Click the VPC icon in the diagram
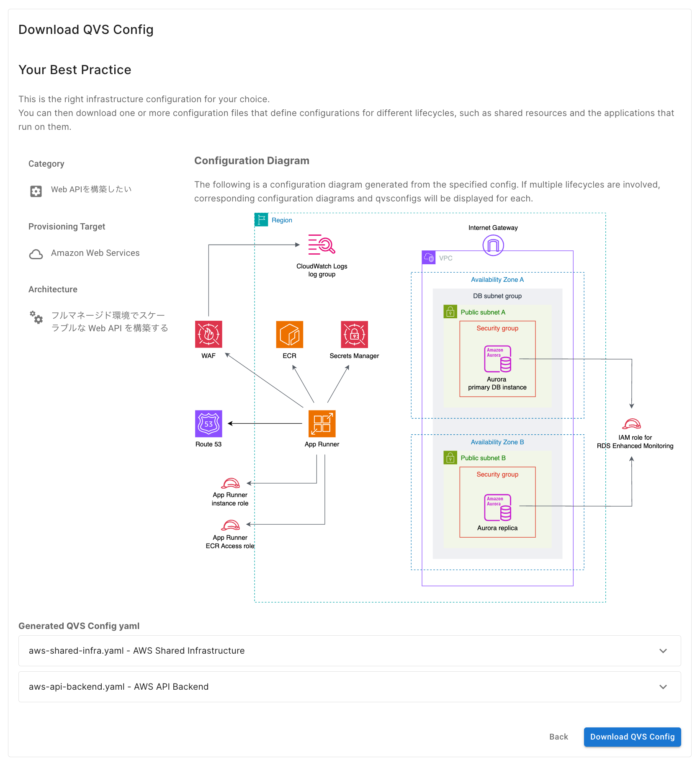 (429, 258)
